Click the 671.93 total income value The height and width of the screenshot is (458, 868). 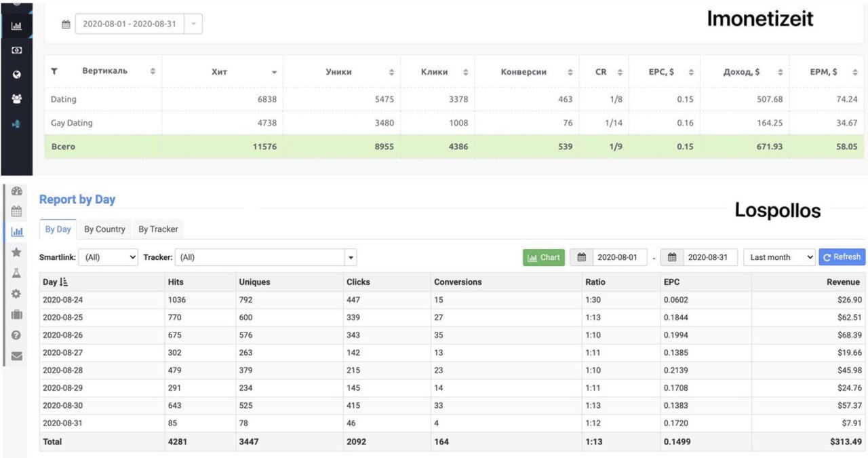(769, 146)
